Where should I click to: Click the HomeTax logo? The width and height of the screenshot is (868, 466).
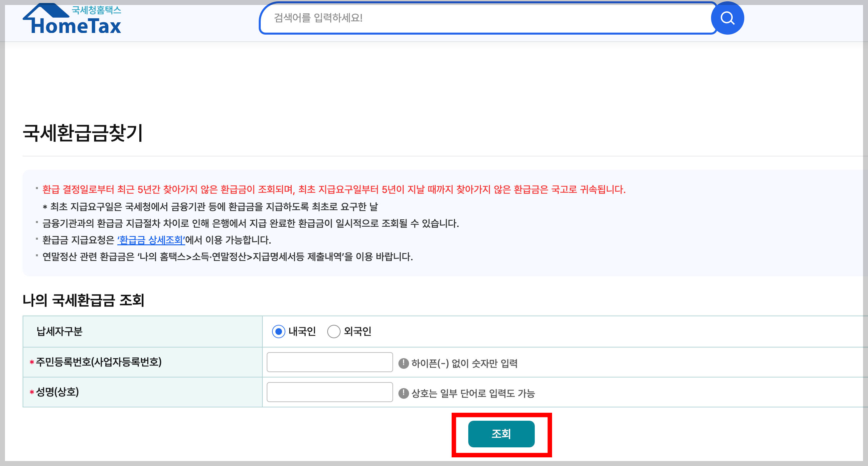72,19
